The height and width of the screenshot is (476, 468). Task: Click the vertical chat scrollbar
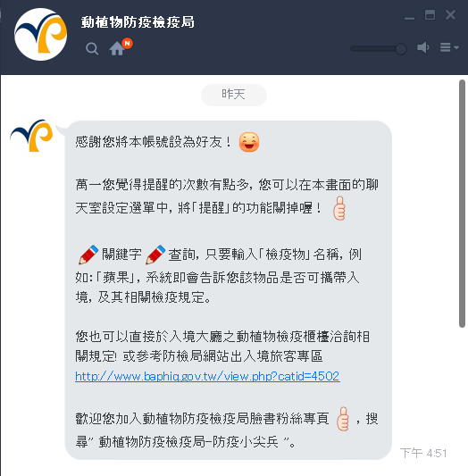click(x=462, y=204)
